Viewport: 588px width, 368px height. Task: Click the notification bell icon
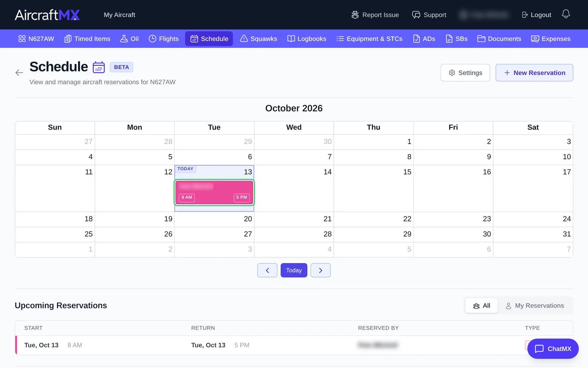[x=566, y=14]
